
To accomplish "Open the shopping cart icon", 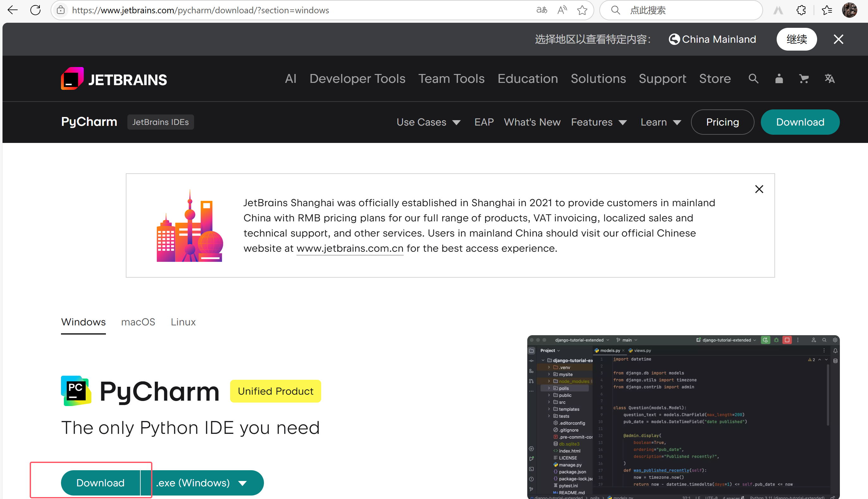I will (x=804, y=79).
